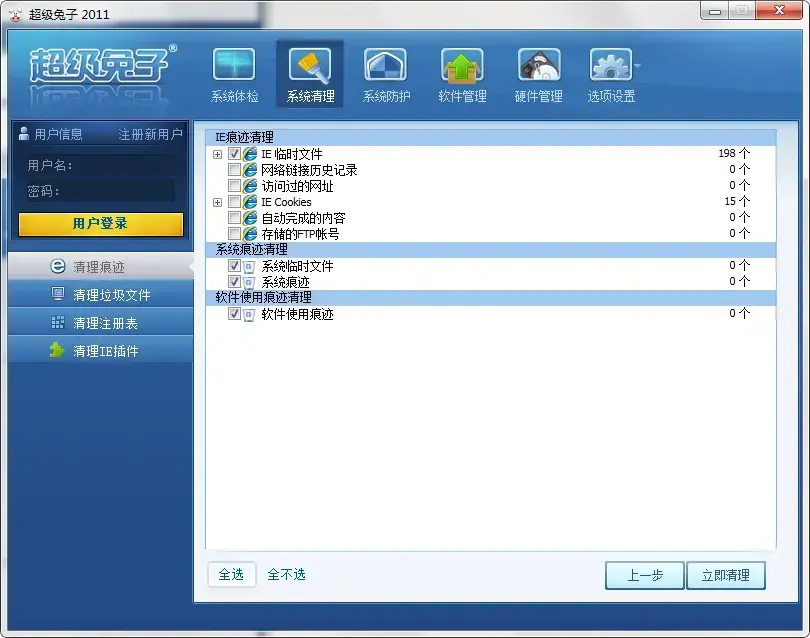The width and height of the screenshot is (810, 638).
Task: Expand the IE 临时文件 tree node
Action: (217, 154)
